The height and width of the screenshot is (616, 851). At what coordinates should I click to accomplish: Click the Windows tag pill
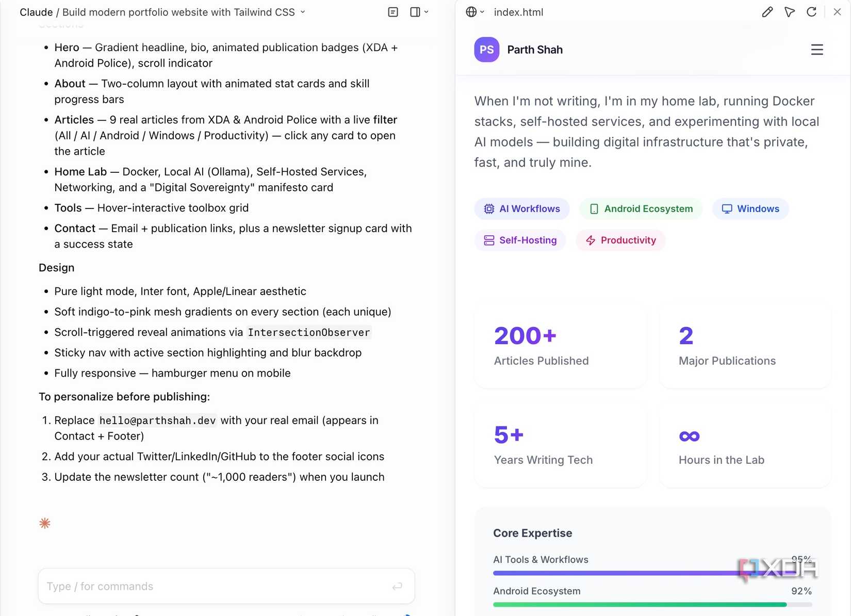click(x=750, y=209)
